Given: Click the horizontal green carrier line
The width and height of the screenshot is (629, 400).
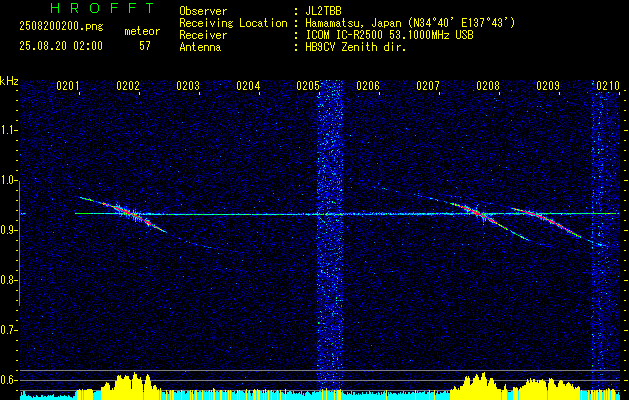Looking at the screenshot, I should pyautogui.click(x=345, y=214).
